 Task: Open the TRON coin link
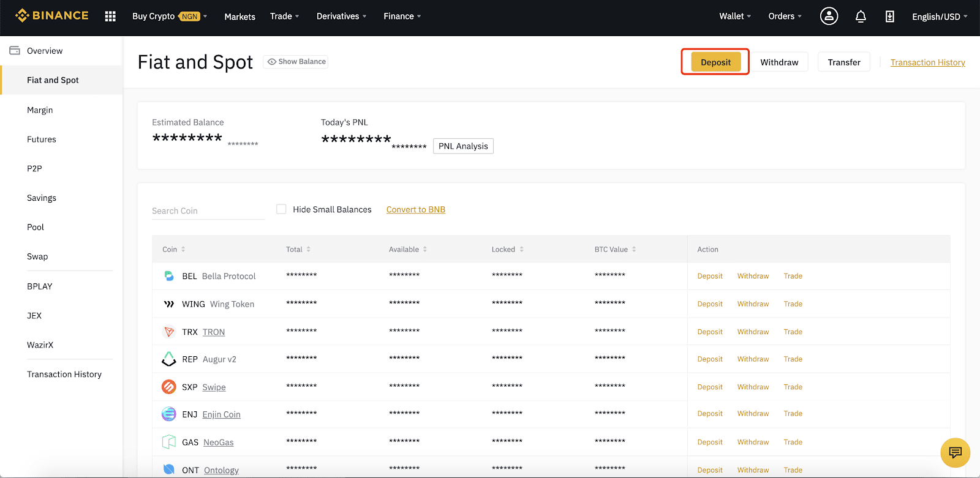tap(214, 332)
